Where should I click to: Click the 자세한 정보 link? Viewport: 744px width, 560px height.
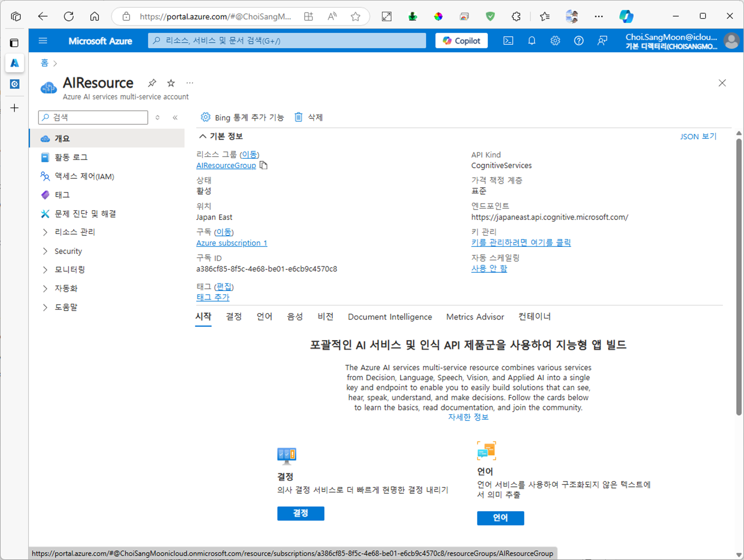coord(468,417)
